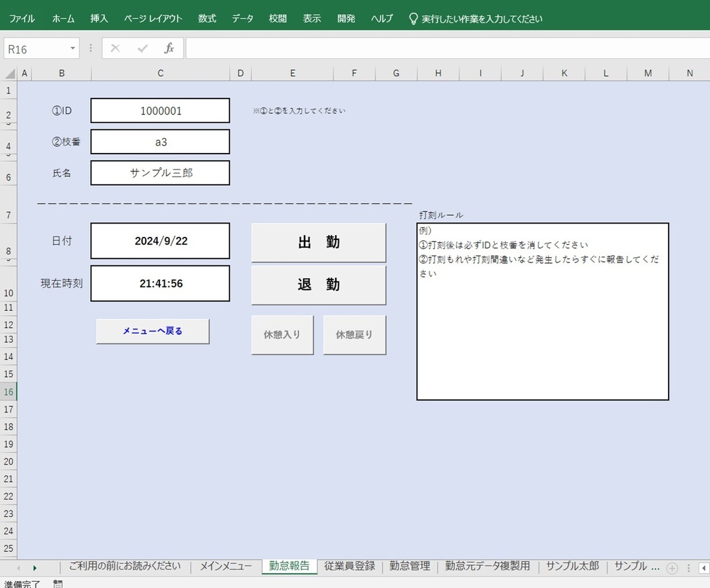Click the メニューへ戻る button
The width and height of the screenshot is (710, 588).
152,331
